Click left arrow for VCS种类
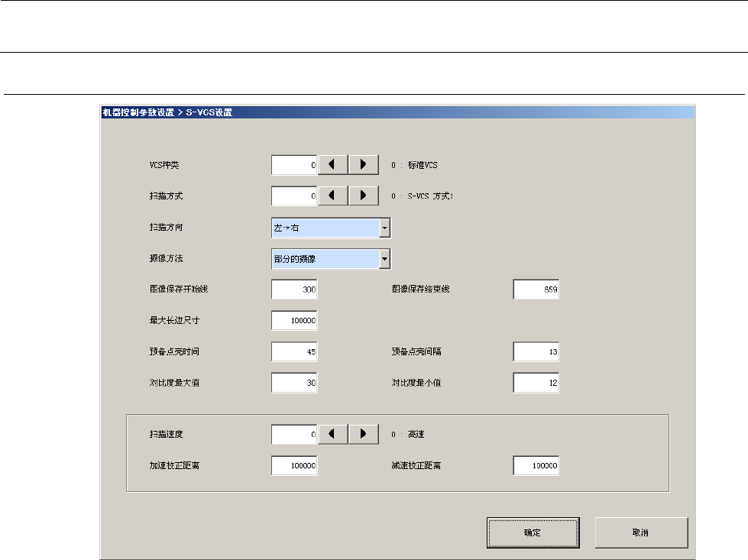The height and width of the screenshot is (560, 748). [x=332, y=164]
